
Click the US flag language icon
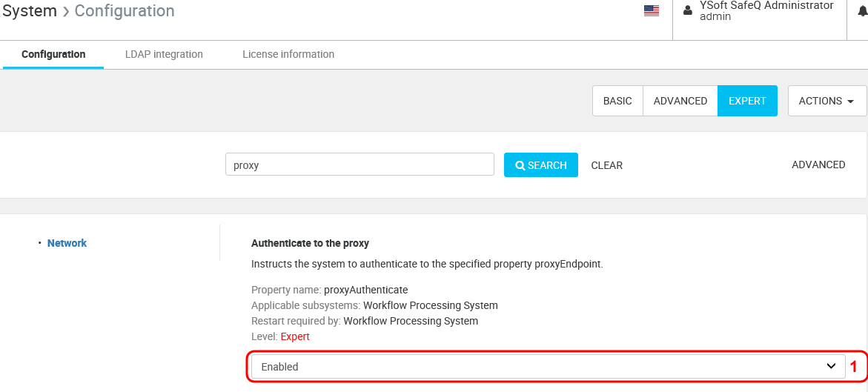(652, 10)
